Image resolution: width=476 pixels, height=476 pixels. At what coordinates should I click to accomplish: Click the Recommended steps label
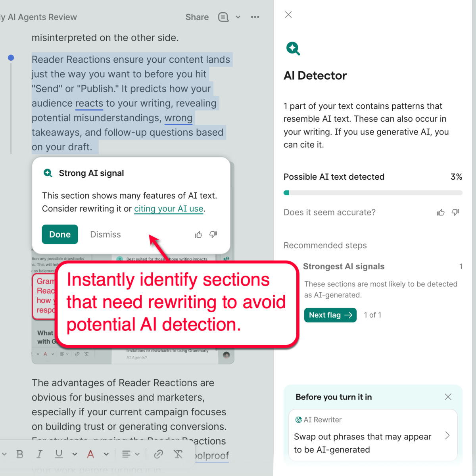[x=325, y=246]
